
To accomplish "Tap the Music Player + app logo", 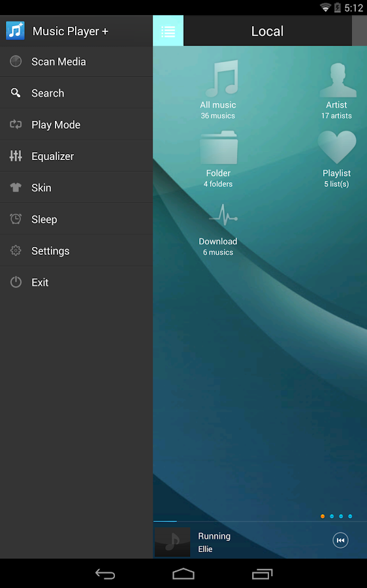I will pos(16,31).
